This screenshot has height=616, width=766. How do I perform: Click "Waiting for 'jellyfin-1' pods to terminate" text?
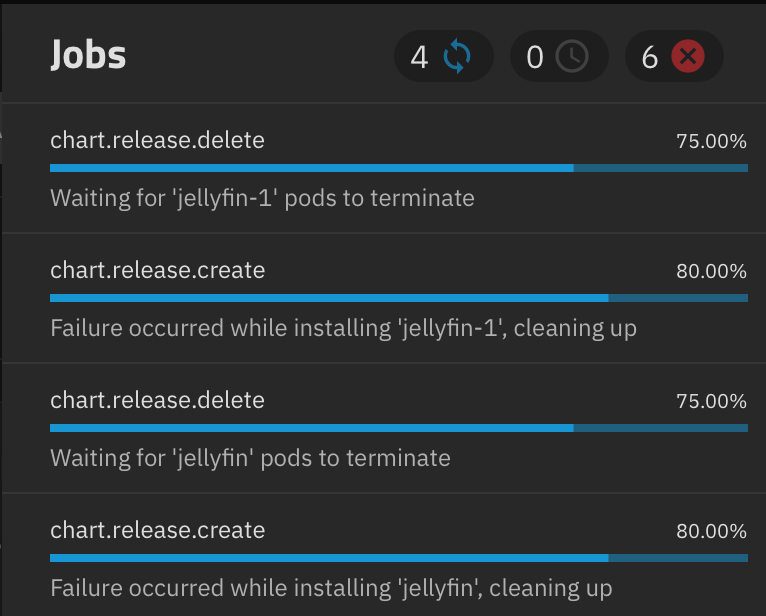[x=262, y=198]
